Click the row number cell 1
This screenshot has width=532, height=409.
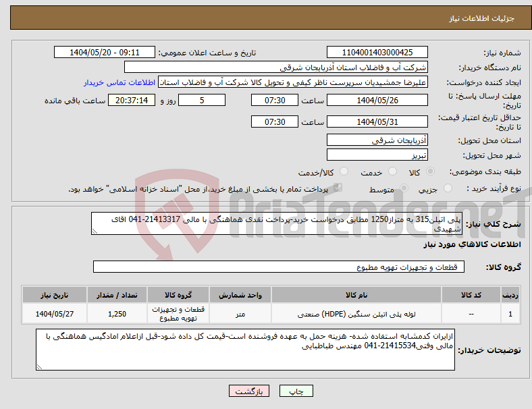point(510,314)
